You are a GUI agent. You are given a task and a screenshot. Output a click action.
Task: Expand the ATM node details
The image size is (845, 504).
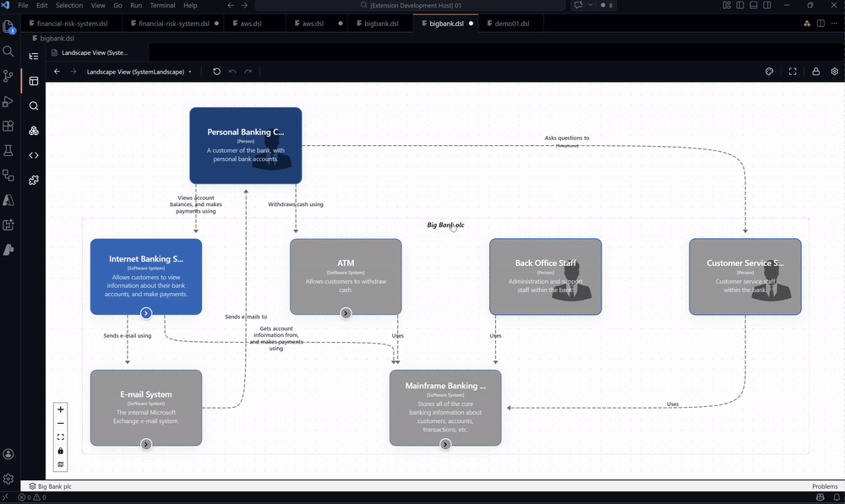[x=346, y=313]
